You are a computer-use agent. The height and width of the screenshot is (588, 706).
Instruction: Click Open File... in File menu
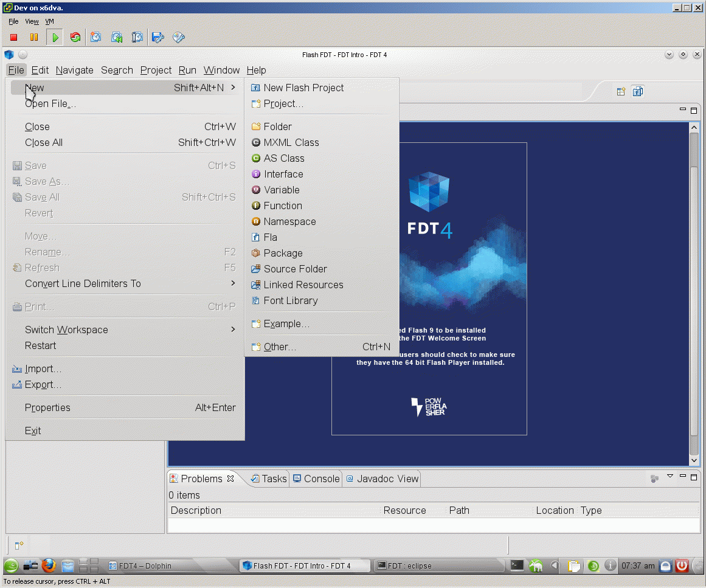coord(125,103)
